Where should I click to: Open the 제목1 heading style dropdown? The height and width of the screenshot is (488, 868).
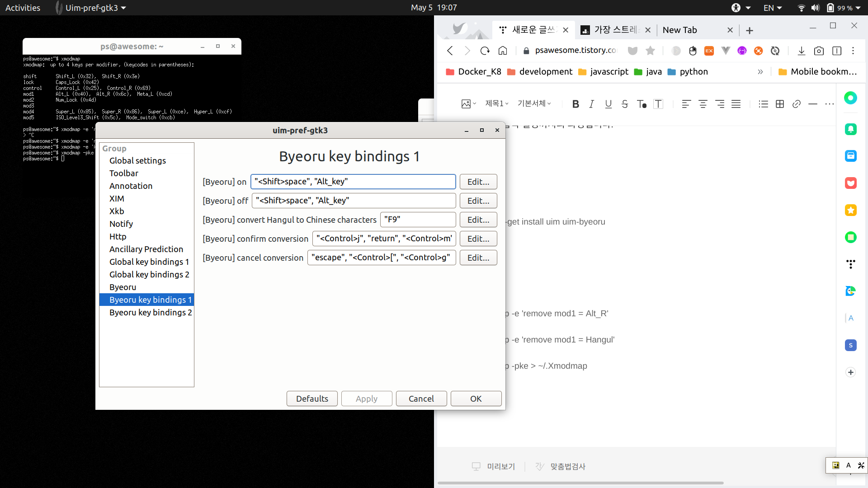[x=497, y=103]
